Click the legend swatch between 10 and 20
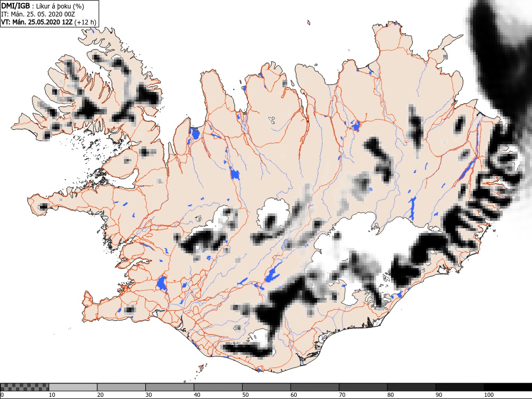Image resolution: width=532 pixels, height=399 pixels. coord(73,387)
